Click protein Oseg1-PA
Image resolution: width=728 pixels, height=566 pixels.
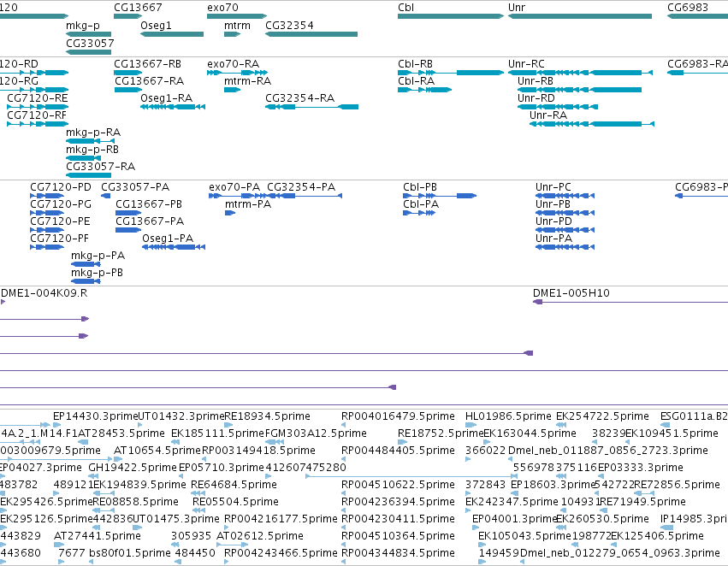(x=168, y=239)
